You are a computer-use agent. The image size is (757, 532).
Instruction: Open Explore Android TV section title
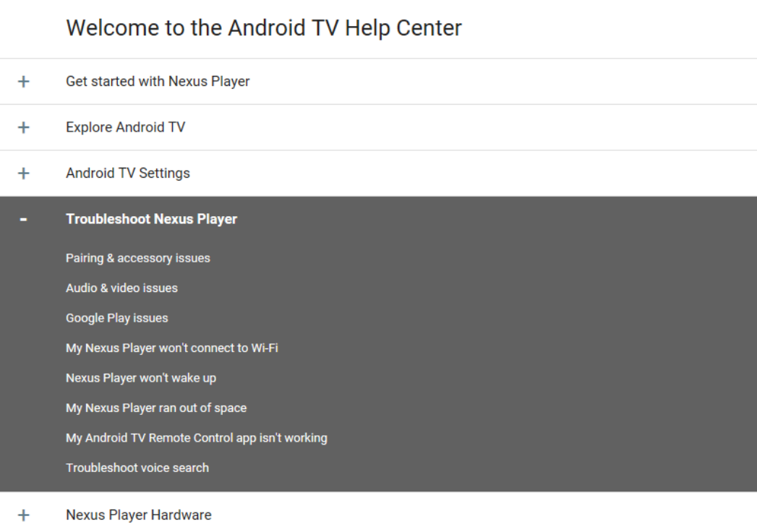point(126,127)
